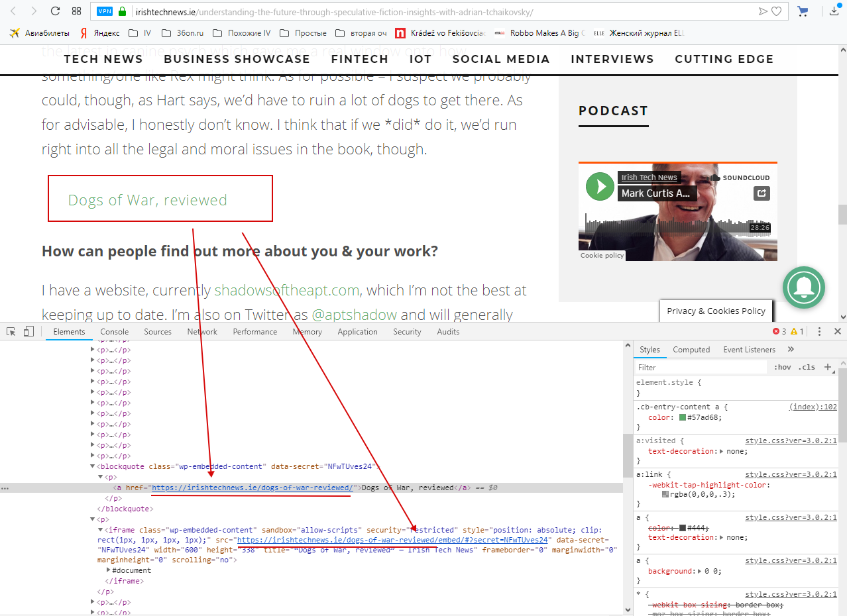847x616 pixels.
Task: Click the send-page arrow icon in address bar
Action: (763, 11)
